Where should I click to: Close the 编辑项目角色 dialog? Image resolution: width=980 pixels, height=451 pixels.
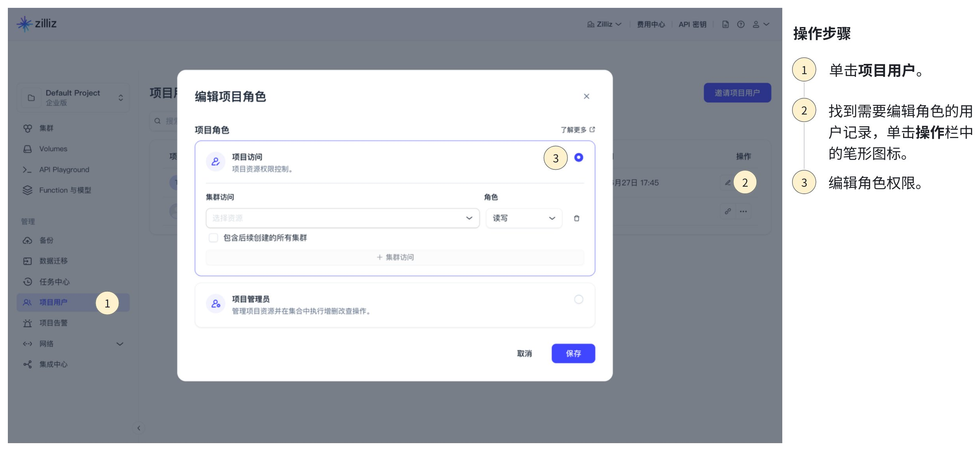coord(586,96)
